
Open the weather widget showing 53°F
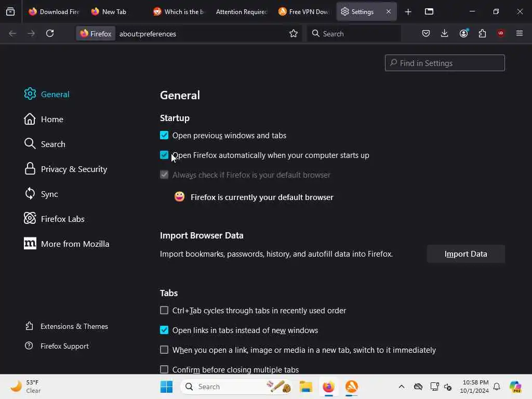point(25,387)
